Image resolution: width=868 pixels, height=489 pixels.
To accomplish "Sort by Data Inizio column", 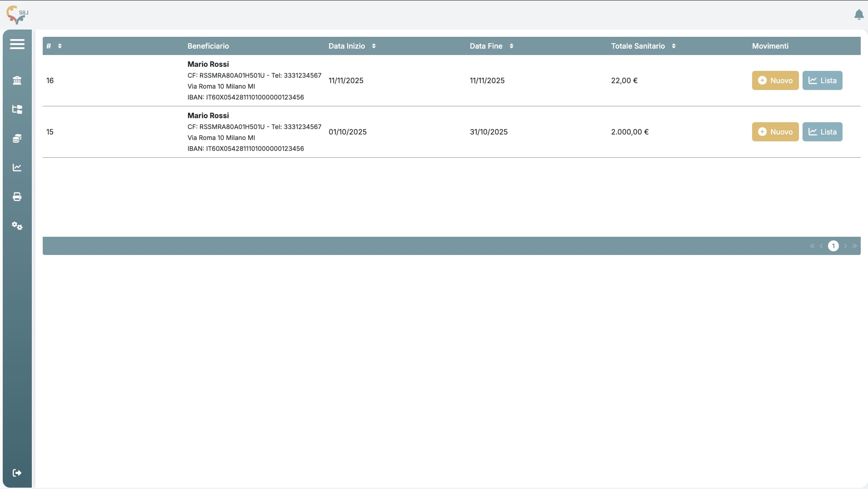I will click(x=374, y=46).
